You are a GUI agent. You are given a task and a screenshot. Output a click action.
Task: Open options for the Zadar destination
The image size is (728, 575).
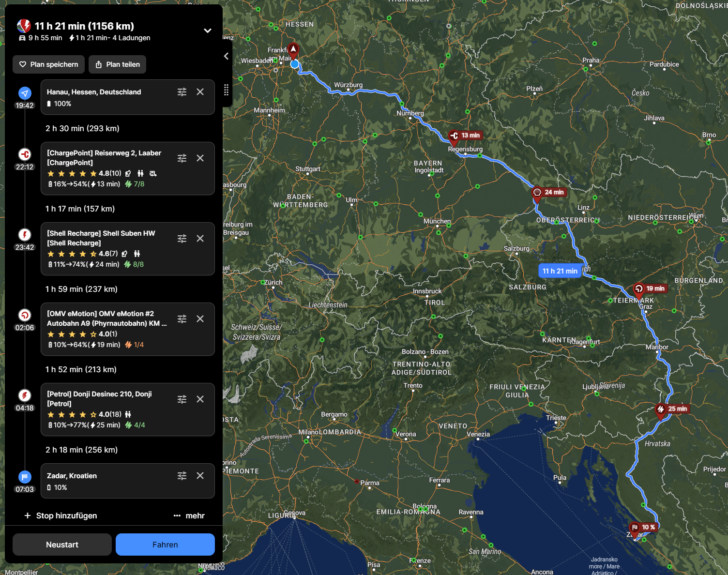[x=182, y=476]
